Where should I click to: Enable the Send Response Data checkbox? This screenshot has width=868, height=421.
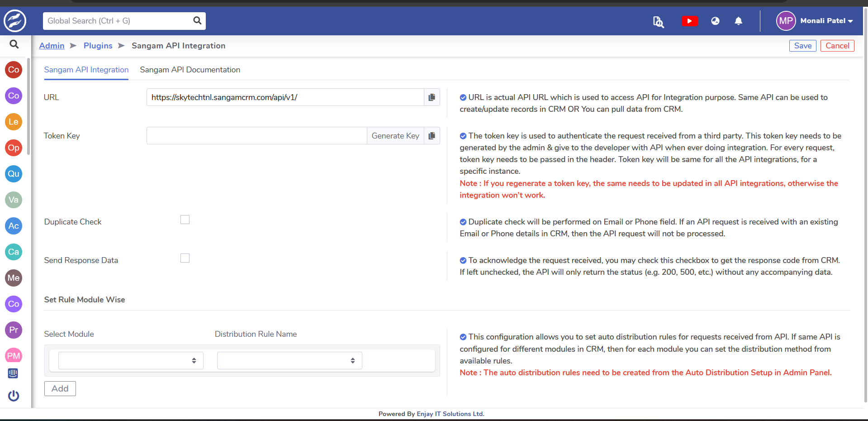click(185, 258)
